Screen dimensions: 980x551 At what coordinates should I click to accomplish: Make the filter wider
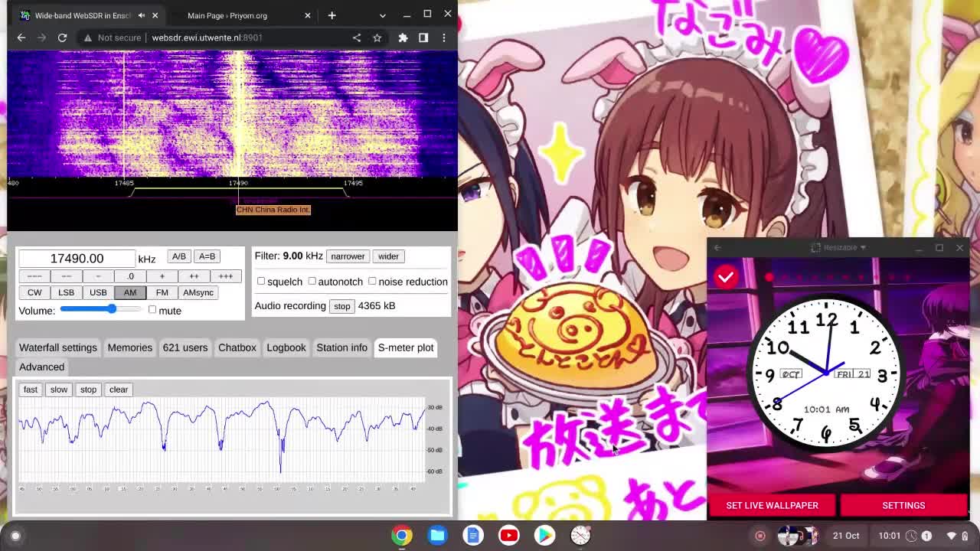[388, 256]
